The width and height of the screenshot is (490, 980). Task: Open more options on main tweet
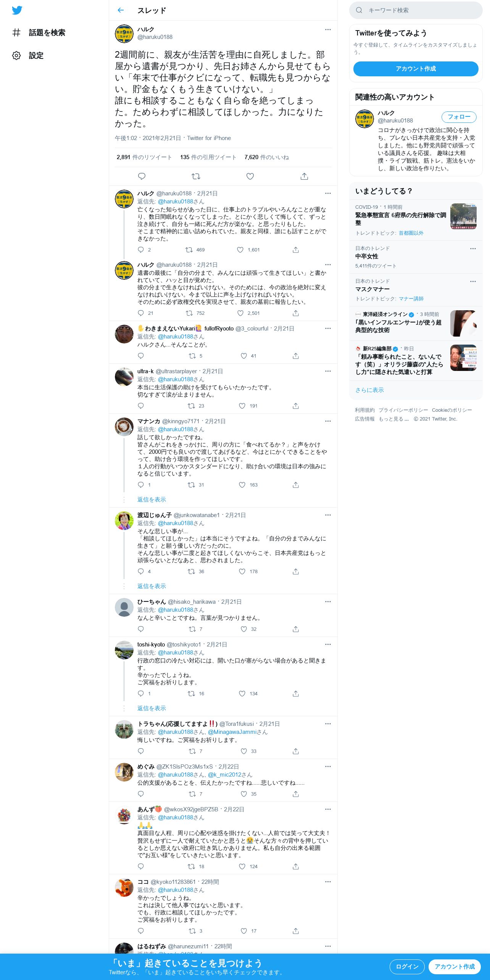click(x=328, y=29)
